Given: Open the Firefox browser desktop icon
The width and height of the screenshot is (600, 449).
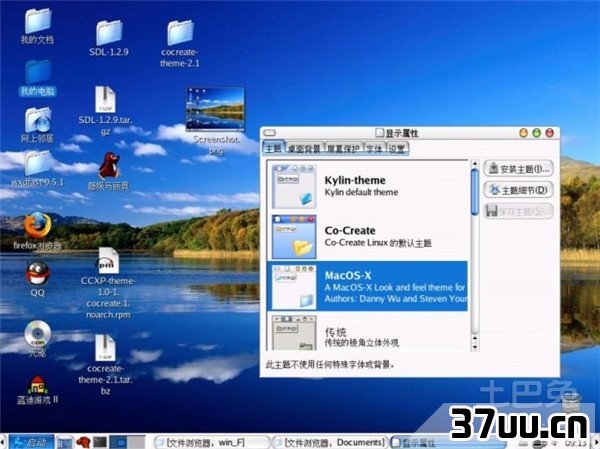Looking at the screenshot, I should (x=37, y=222).
